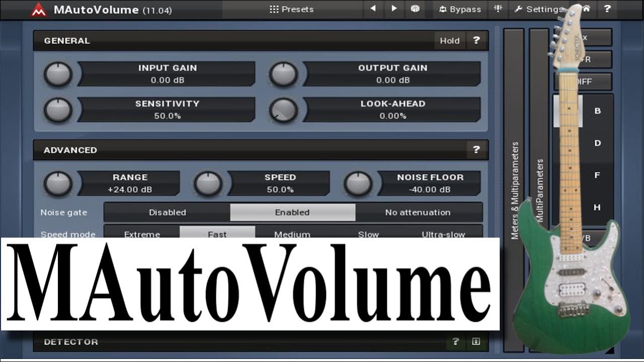This screenshot has width=644, height=362.
Task: Click the random preset dice icon
Action: coord(415,9)
